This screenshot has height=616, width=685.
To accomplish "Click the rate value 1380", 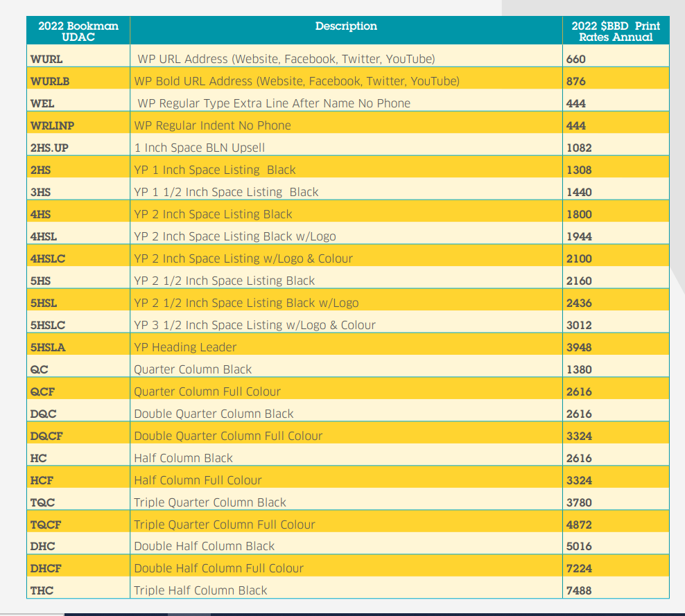I will 579,369.
